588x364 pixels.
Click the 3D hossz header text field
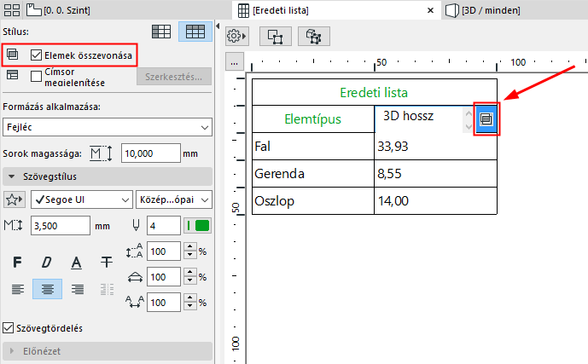click(419, 119)
